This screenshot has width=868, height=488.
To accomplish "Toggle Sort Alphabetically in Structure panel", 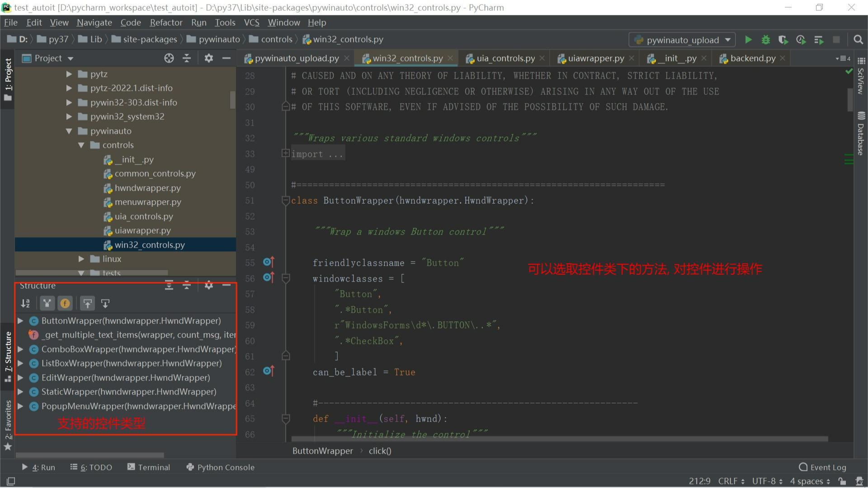I will (x=25, y=304).
